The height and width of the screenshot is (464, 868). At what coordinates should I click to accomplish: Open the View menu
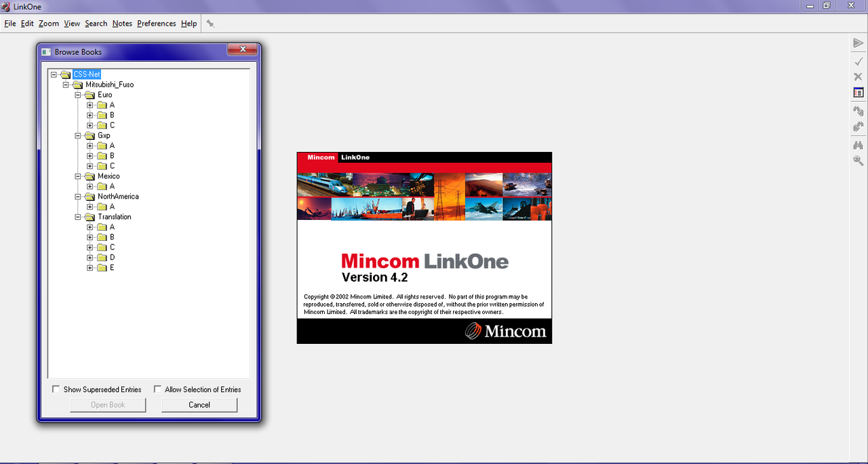pos(72,23)
